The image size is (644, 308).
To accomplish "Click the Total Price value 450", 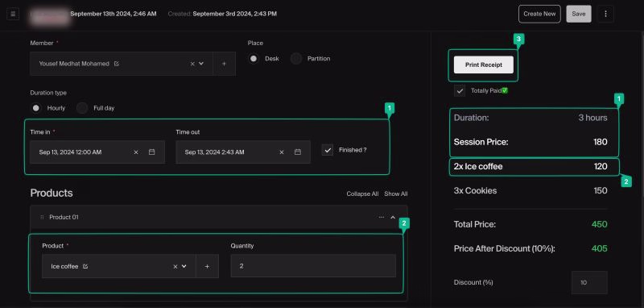I will click(x=599, y=224).
